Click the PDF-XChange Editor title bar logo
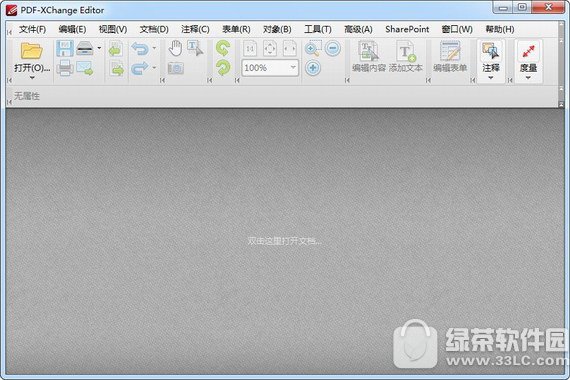The height and width of the screenshot is (380, 570). 11,10
